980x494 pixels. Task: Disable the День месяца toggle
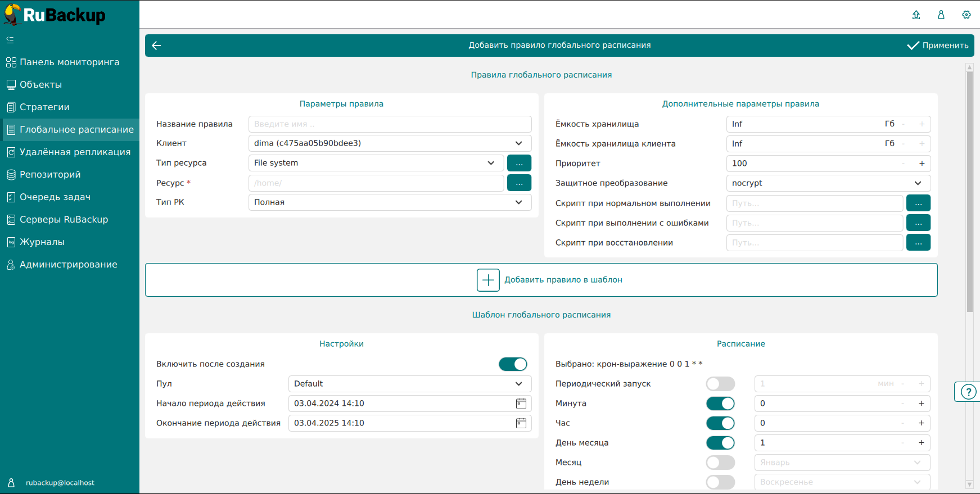pyautogui.click(x=720, y=443)
